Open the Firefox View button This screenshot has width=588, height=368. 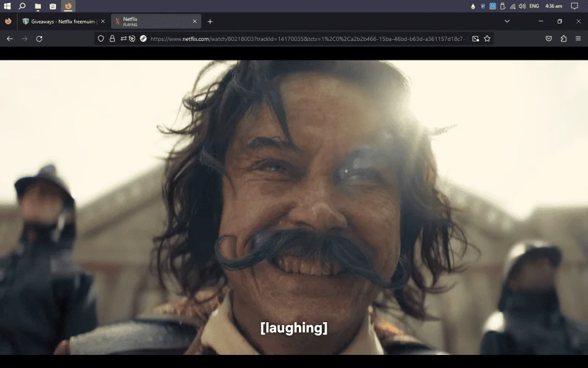[x=8, y=21]
